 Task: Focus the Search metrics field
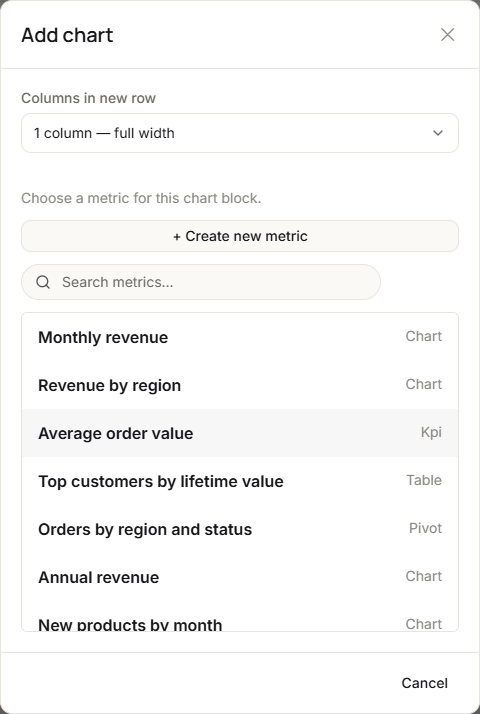201,282
